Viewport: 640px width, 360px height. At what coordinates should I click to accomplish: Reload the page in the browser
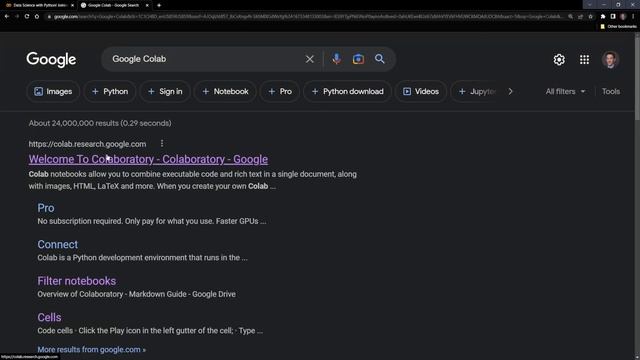(27, 16)
